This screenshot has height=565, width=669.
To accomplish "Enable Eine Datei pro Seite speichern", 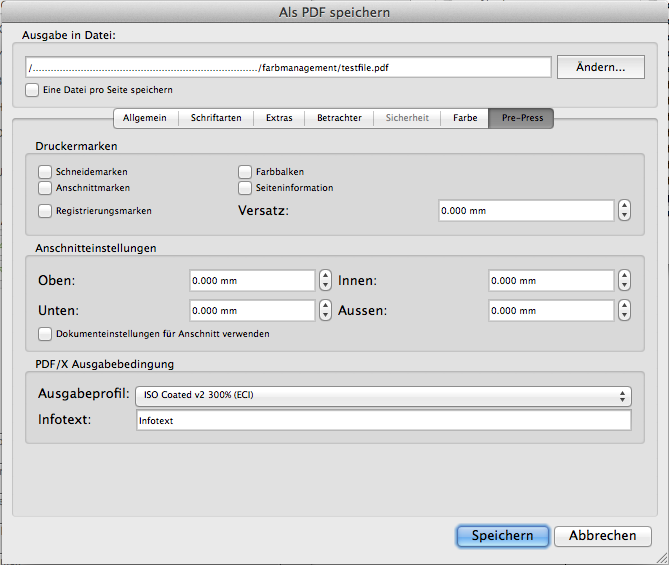I will (32, 90).
